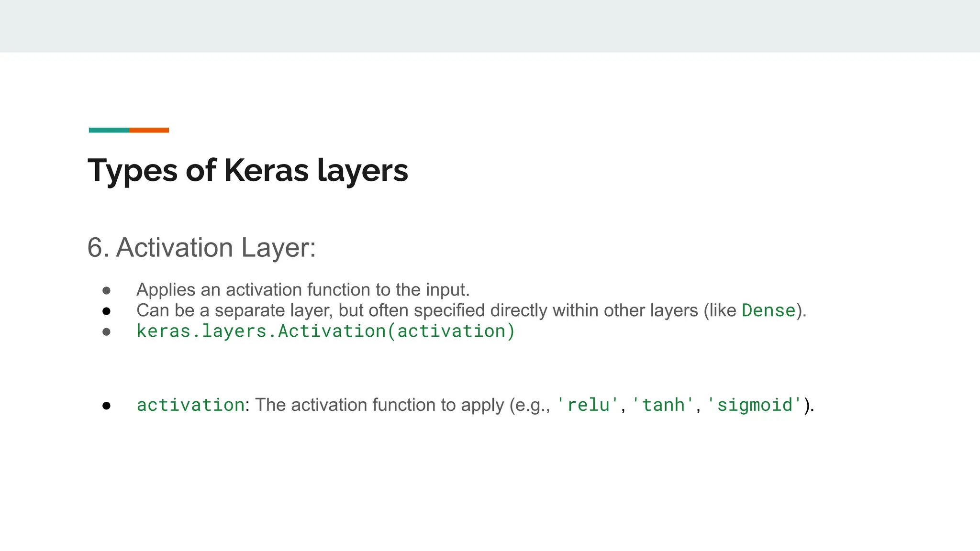This screenshot has width=980, height=551.
Task: Click the code 'keras.layers.Activation(activation)'
Action: coord(325,331)
